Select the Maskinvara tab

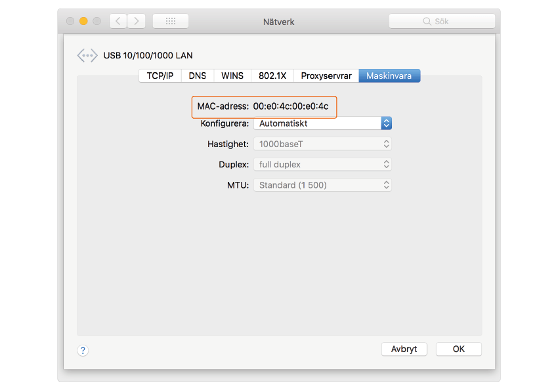(x=389, y=76)
